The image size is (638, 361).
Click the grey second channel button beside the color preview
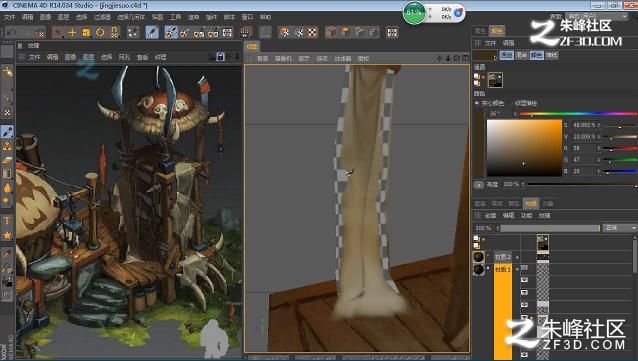(x=522, y=55)
